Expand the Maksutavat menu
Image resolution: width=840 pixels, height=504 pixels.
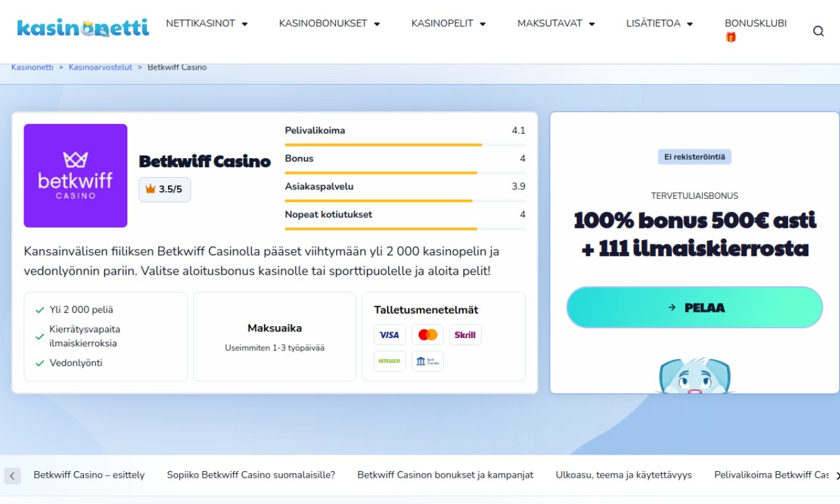pos(556,23)
